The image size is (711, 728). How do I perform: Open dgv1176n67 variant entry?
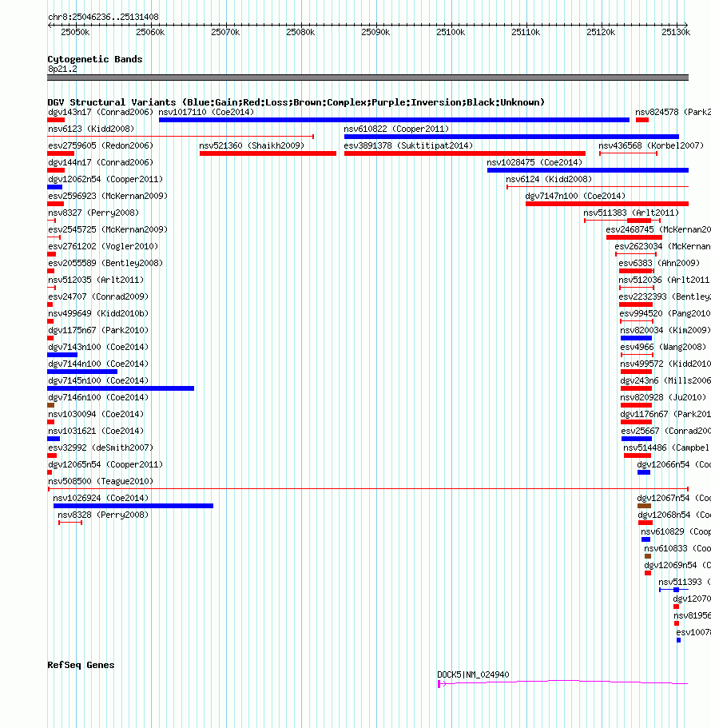point(665,414)
